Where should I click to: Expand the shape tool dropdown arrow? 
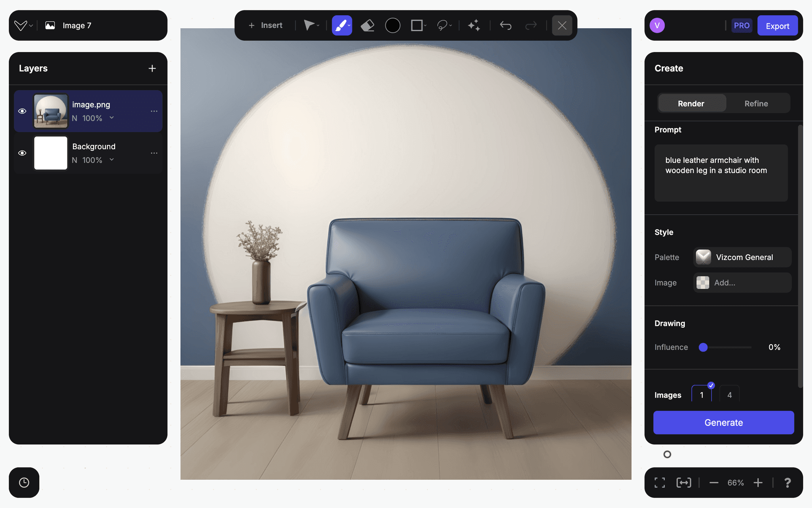tap(425, 26)
